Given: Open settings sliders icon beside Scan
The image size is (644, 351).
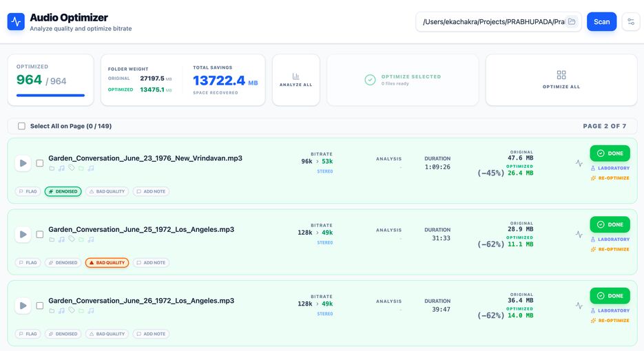Looking at the screenshot, I should pyautogui.click(x=631, y=22).
